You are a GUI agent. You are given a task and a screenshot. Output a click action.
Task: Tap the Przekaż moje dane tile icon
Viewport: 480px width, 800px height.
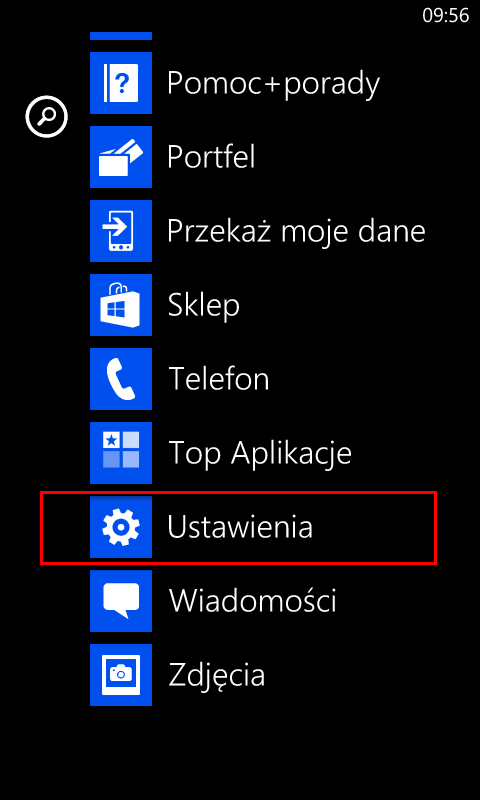pyautogui.click(x=121, y=231)
